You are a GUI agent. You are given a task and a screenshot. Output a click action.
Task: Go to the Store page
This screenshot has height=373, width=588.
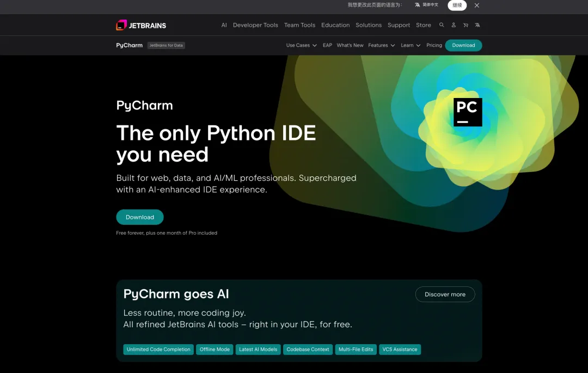(424, 25)
